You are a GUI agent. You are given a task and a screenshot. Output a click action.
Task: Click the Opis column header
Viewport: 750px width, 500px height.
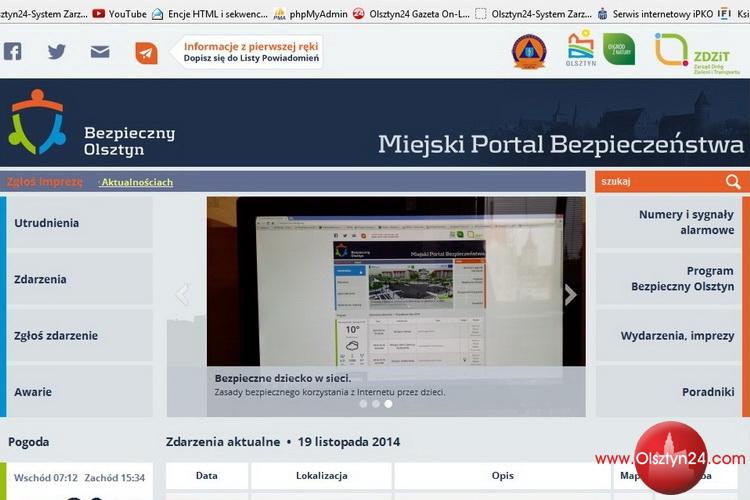502,476
